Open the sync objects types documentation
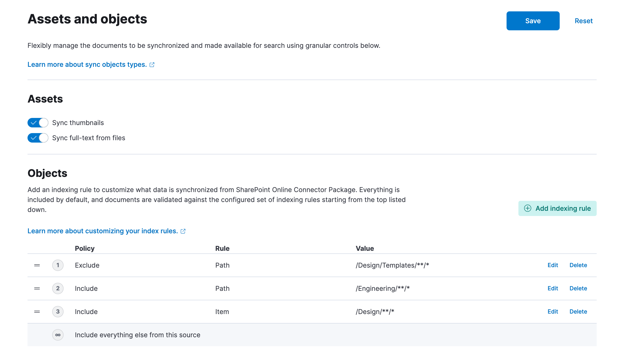The image size is (623, 364). [87, 64]
